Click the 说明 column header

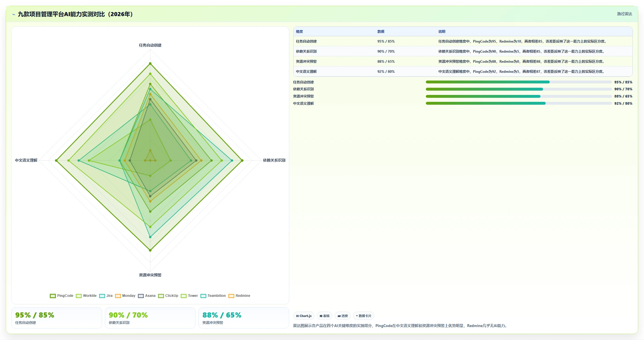[x=442, y=32]
